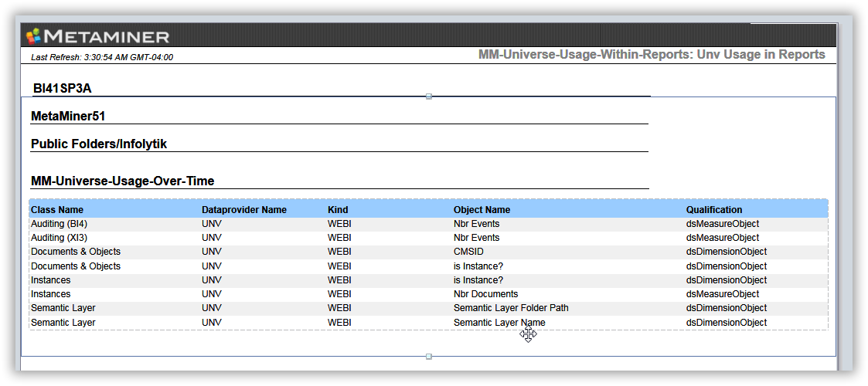The height and width of the screenshot is (386, 868).
Task: Click the Qualification column header
Action: tap(714, 210)
